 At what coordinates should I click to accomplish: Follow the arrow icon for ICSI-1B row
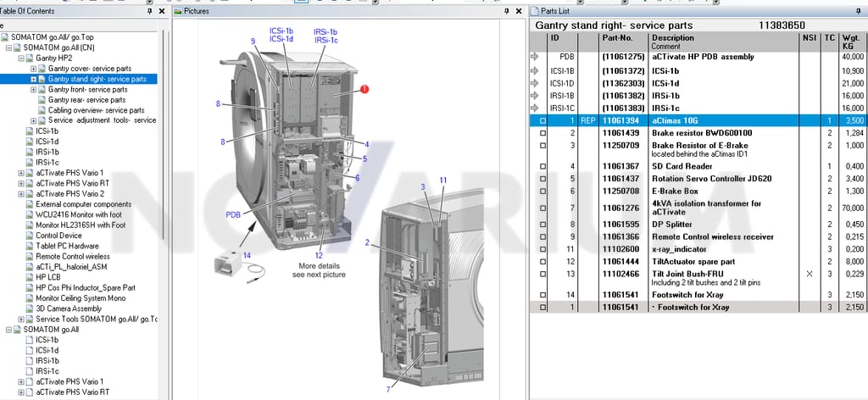(535, 71)
